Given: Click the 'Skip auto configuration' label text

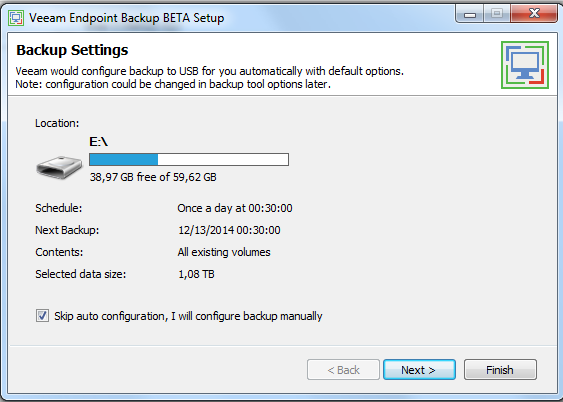Looking at the screenshot, I should pyautogui.click(x=188, y=316).
